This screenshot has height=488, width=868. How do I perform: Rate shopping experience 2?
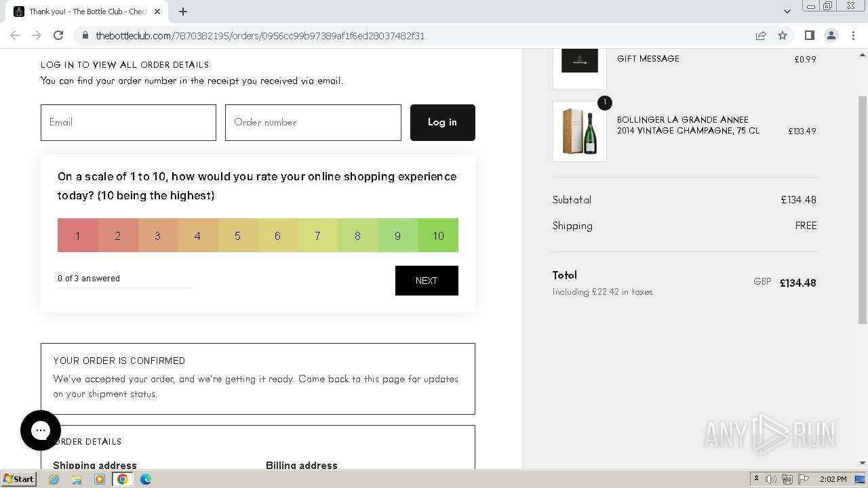pyautogui.click(x=117, y=235)
